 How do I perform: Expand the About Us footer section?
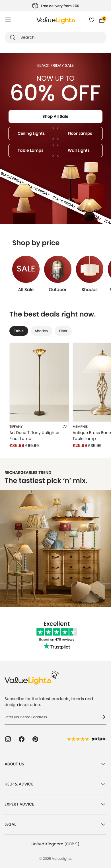[55, 764]
